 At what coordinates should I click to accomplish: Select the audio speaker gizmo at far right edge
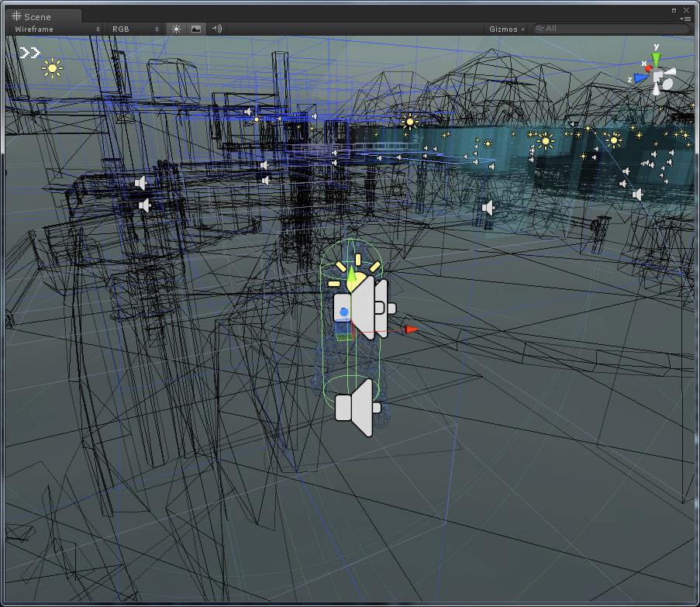(637, 194)
